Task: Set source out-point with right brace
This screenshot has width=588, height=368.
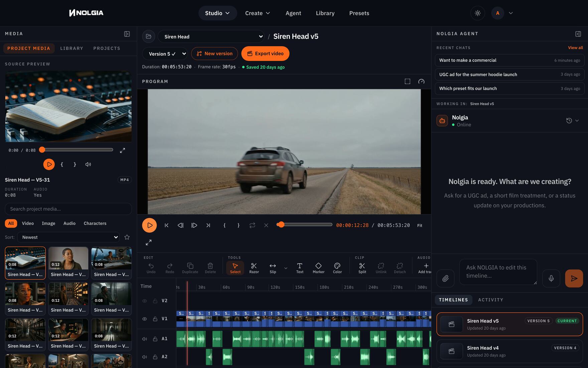Action: click(75, 164)
